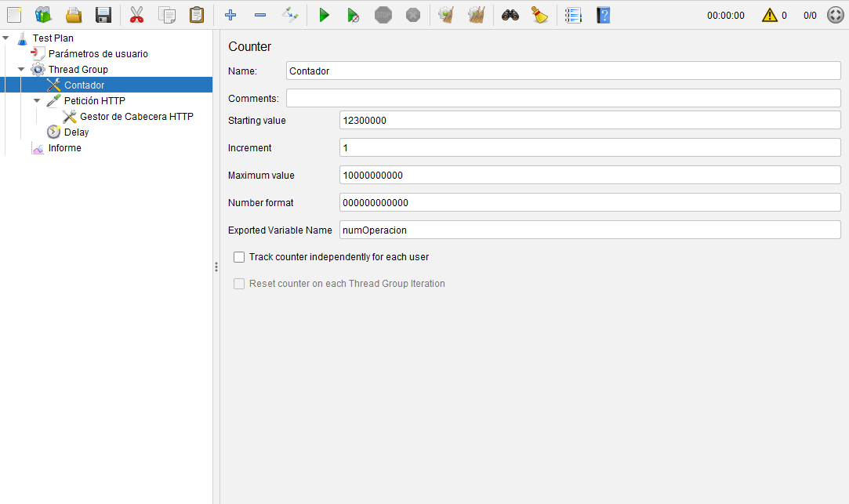Collapse the Petición HTTP node
The width and height of the screenshot is (849, 504).
click(x=37, y=101)
